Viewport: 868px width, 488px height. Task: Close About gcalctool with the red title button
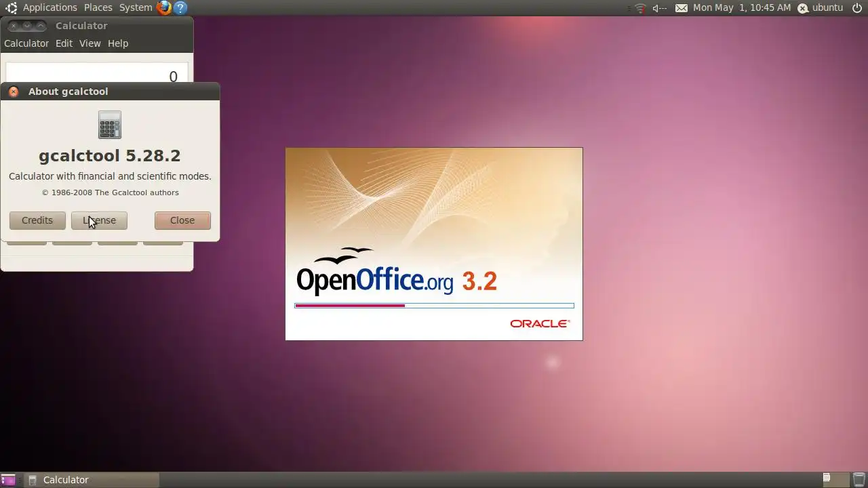click(14, 91)
